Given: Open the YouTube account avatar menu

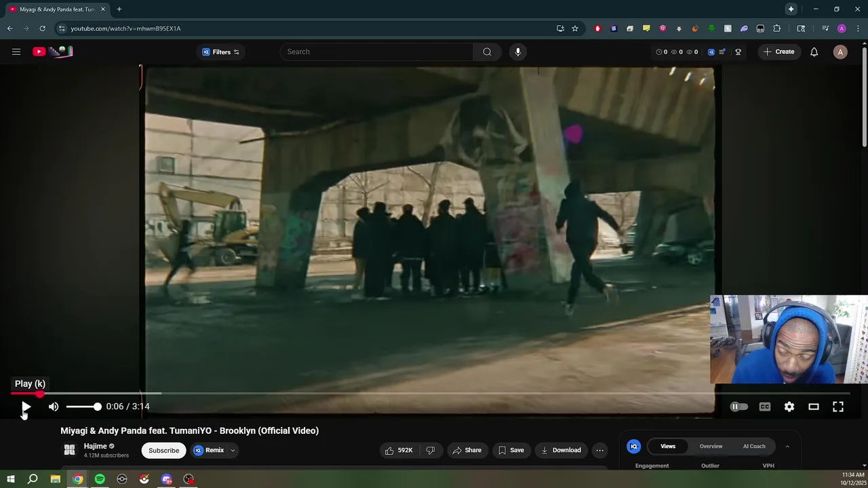Looking at the screenshot, I should (x=840, y=52).
